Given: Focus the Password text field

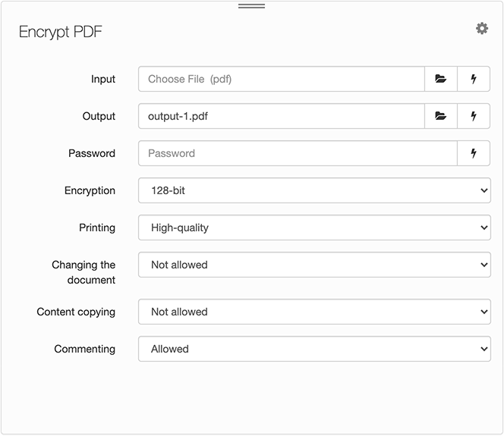Looking at the screenshot, I should point(298,153).
